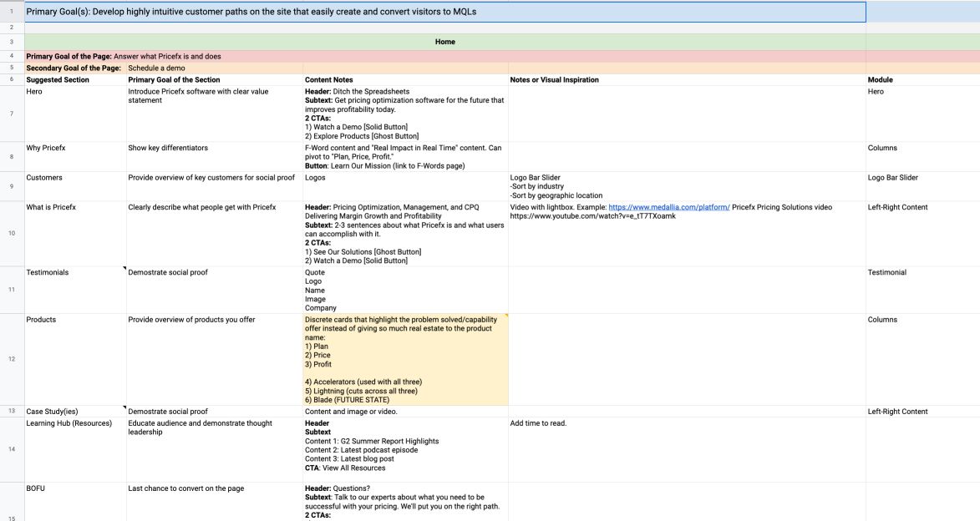Select row header 14

coord(12,449)
